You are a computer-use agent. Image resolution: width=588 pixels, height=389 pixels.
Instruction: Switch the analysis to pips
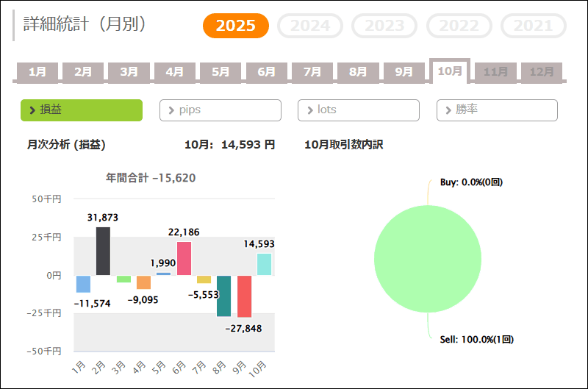point(220,110)
